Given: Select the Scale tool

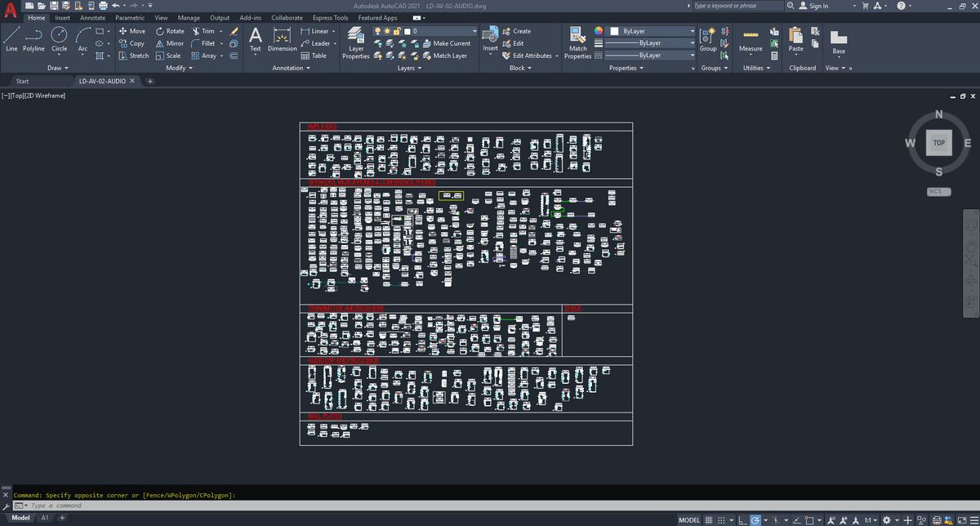Looking at the screenshot, I should click(x=168, y=56).
